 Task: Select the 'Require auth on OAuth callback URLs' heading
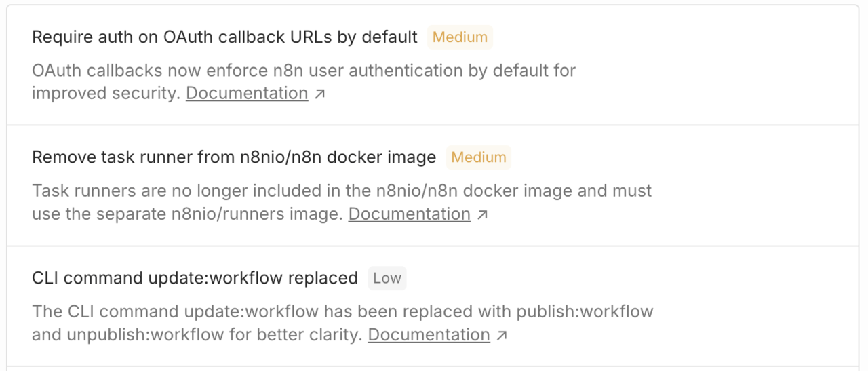[x=224, y=37]
